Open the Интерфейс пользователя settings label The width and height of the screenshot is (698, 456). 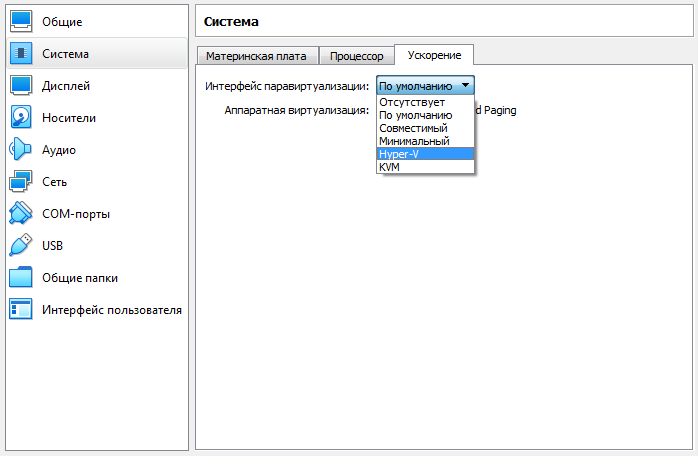coord(112,310)
